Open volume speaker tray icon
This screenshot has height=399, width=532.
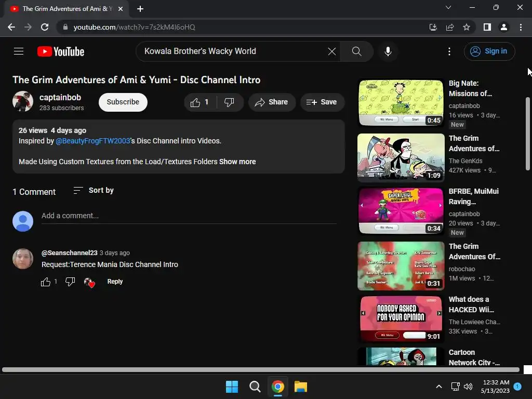point(468,387)
